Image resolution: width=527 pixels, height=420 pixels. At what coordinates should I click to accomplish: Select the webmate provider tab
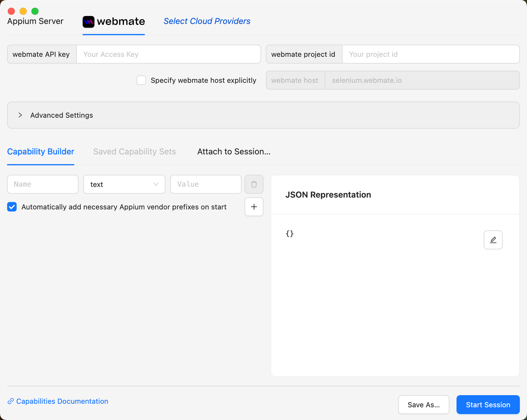114,22
